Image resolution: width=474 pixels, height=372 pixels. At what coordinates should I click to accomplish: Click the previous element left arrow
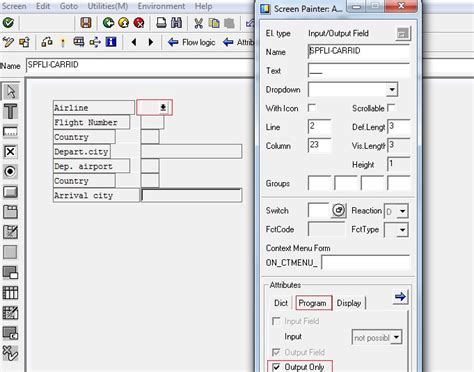tap(134, 42)
